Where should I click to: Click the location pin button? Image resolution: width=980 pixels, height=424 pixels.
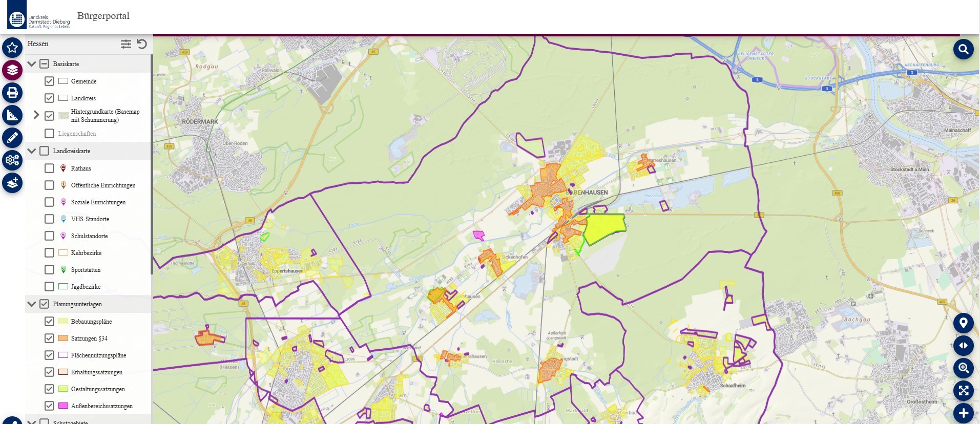pyautogui.click(x=963, y=323)
